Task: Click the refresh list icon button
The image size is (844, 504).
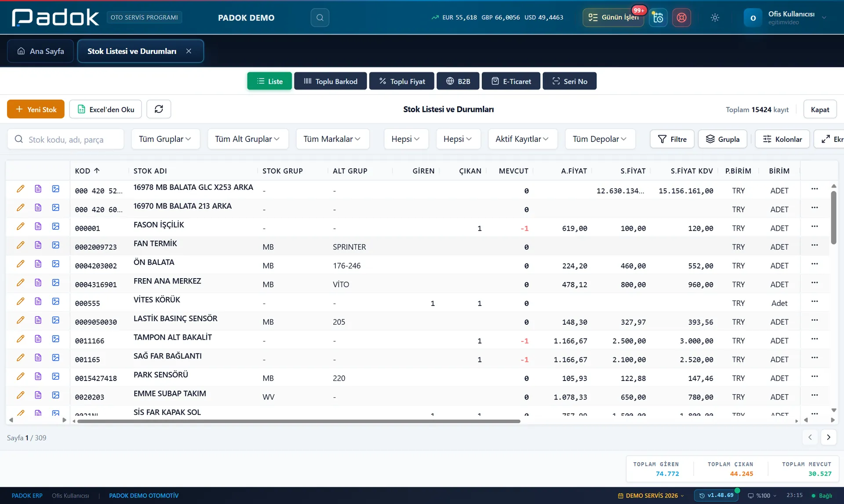Action: [159, 109]
